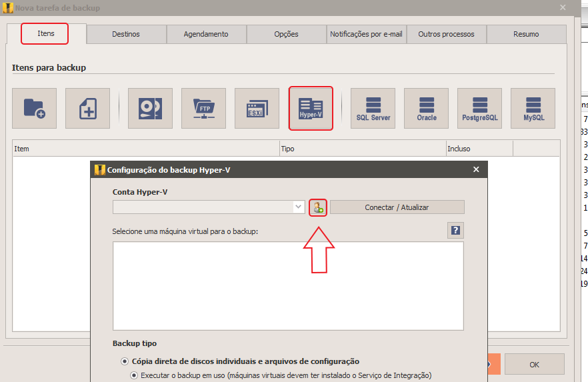Open the Outros processos tab
Screen dimensions: 588x382
pos(446,34)
